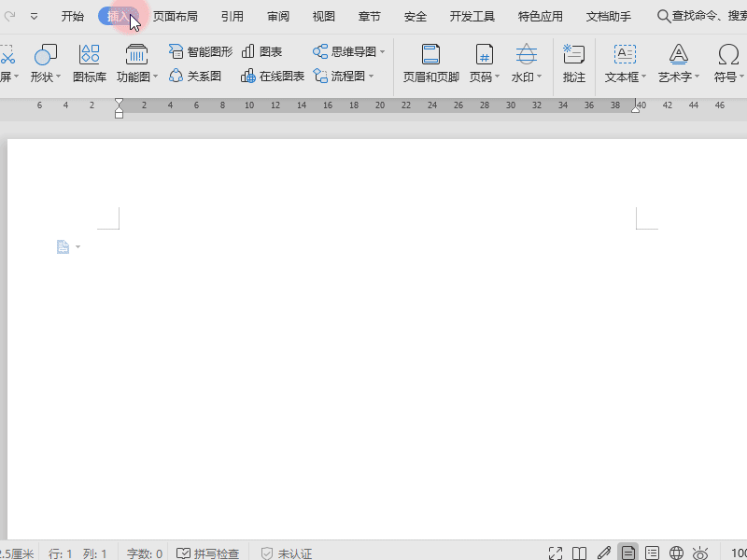Expand the 功能图 dropdown arrow
747x560 pixels.
155,77
